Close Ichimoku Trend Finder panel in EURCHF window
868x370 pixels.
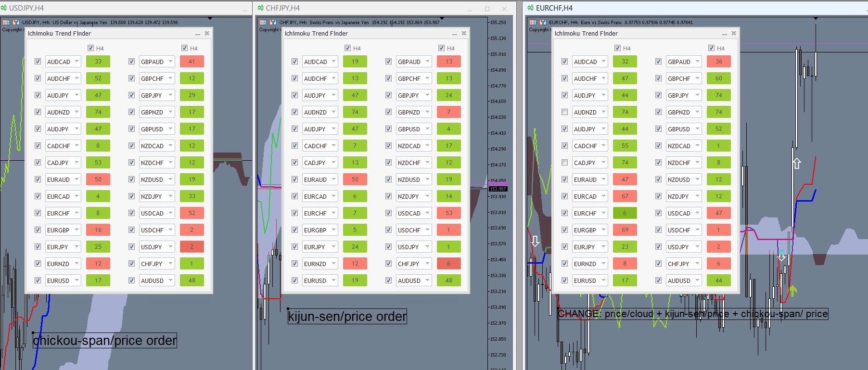pos(734,33)
